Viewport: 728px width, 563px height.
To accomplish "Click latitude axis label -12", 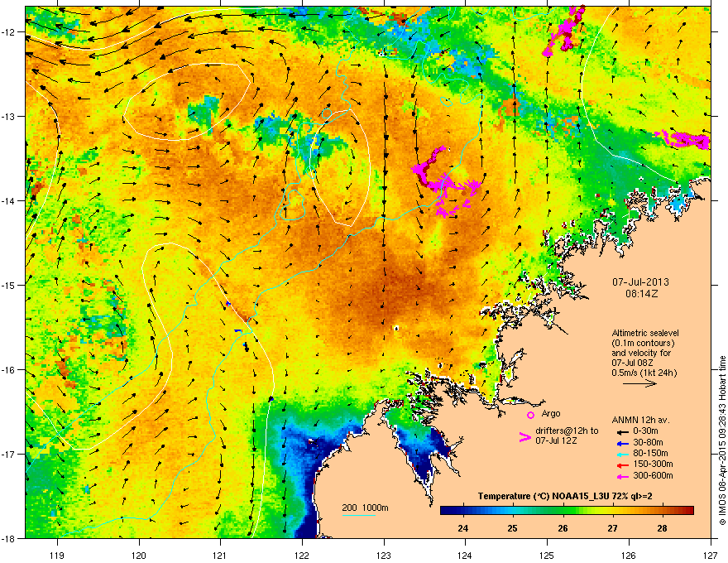I will coord(8,32).
